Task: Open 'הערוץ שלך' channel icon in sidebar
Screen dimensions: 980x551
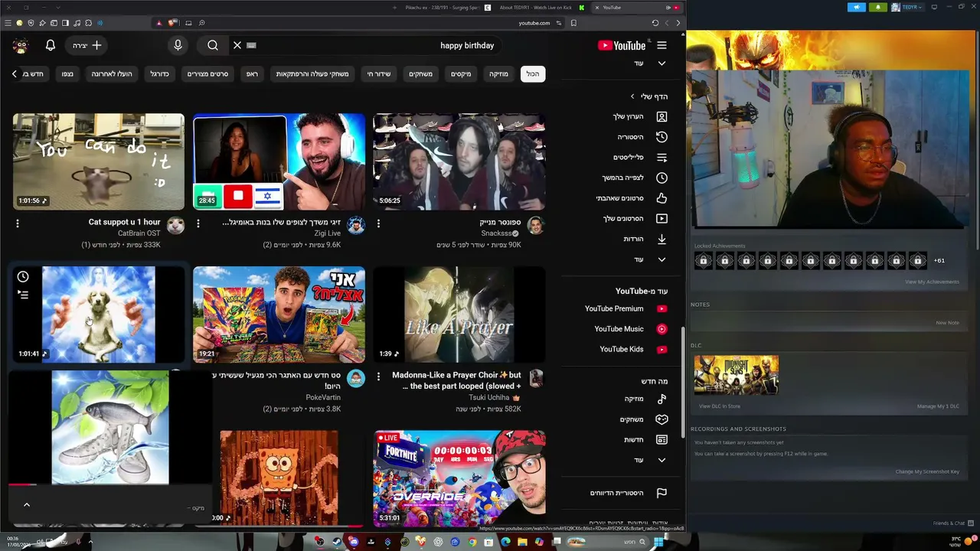Action: (661, 116)
